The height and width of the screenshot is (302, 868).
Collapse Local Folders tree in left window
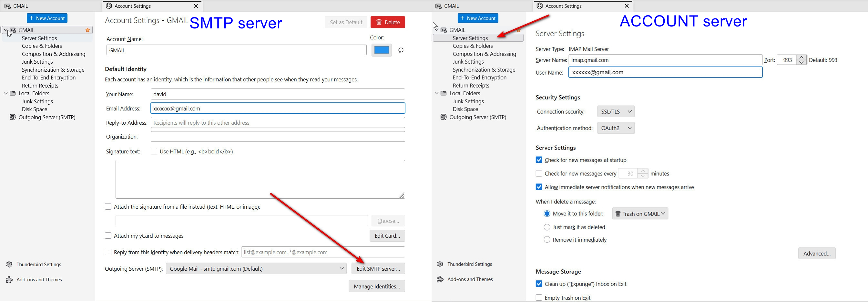pyautogui.click(x=6, y=93)
